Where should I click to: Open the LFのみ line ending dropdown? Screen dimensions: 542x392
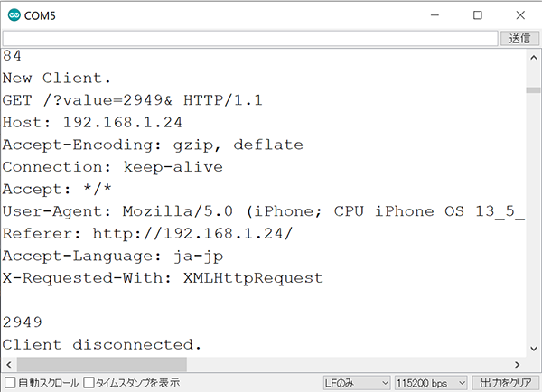[x=357, y=383]
